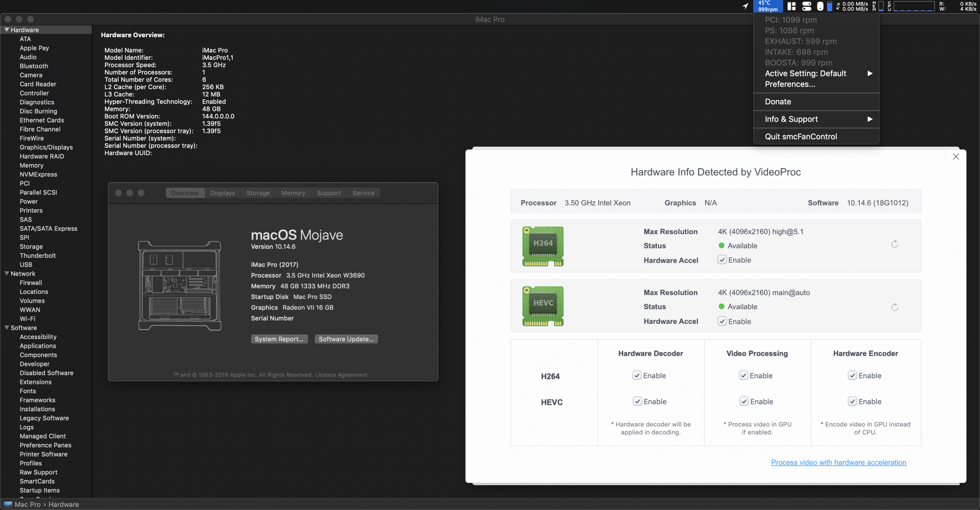Select Apple Pay in sidebar
The height and width of the screenshot is (510, 980).
pyautogui.click(x=34, y=48)
